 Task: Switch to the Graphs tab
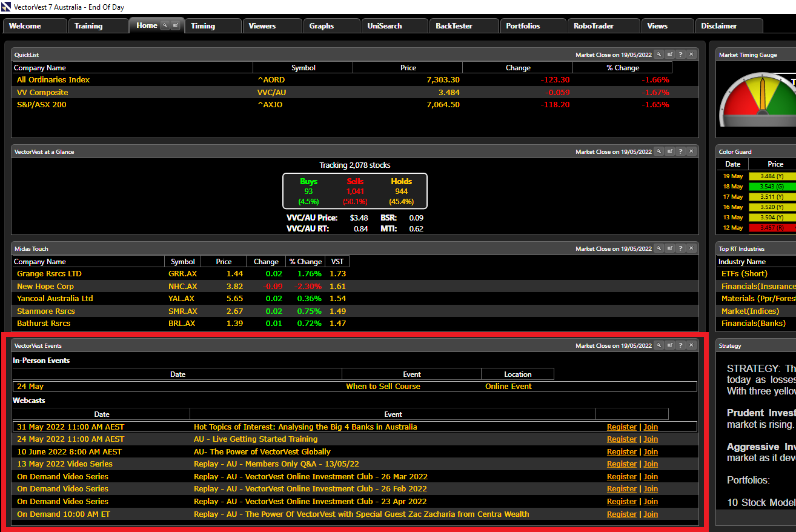point(331,26)
